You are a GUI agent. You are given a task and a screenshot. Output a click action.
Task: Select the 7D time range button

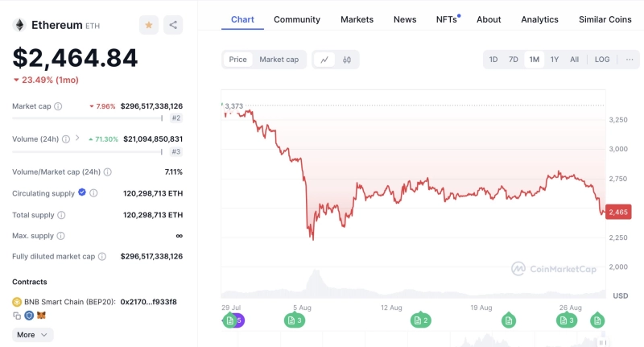(514, 60)
